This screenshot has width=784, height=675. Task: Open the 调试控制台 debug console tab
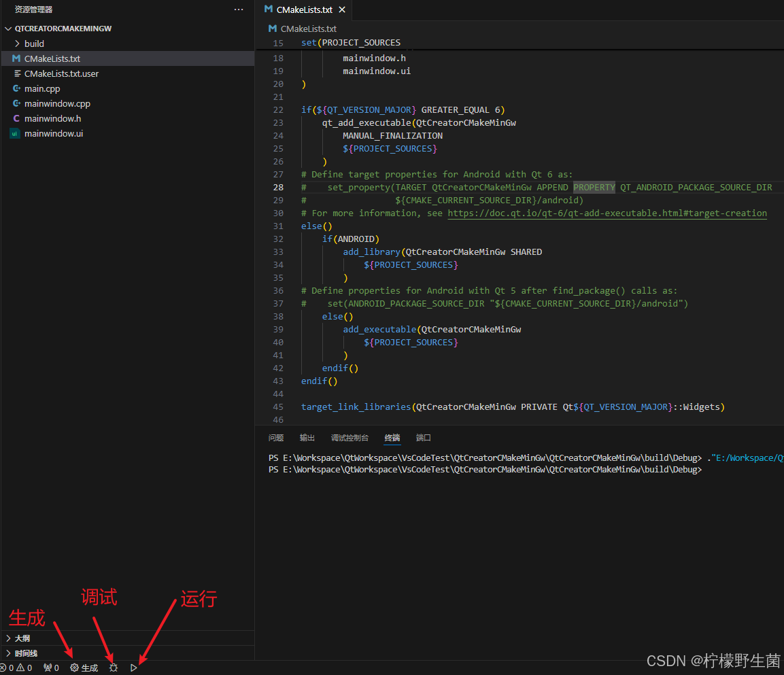[x=350, y=438]
